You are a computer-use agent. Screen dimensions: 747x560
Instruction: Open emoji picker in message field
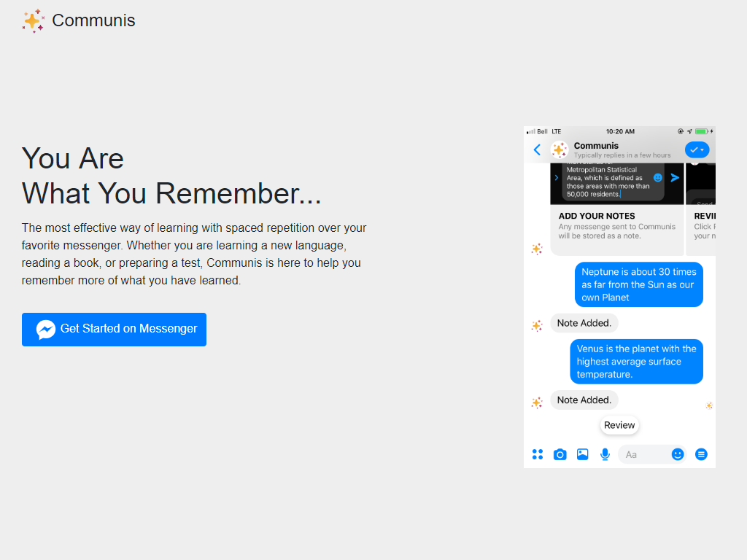coord(678,454)
